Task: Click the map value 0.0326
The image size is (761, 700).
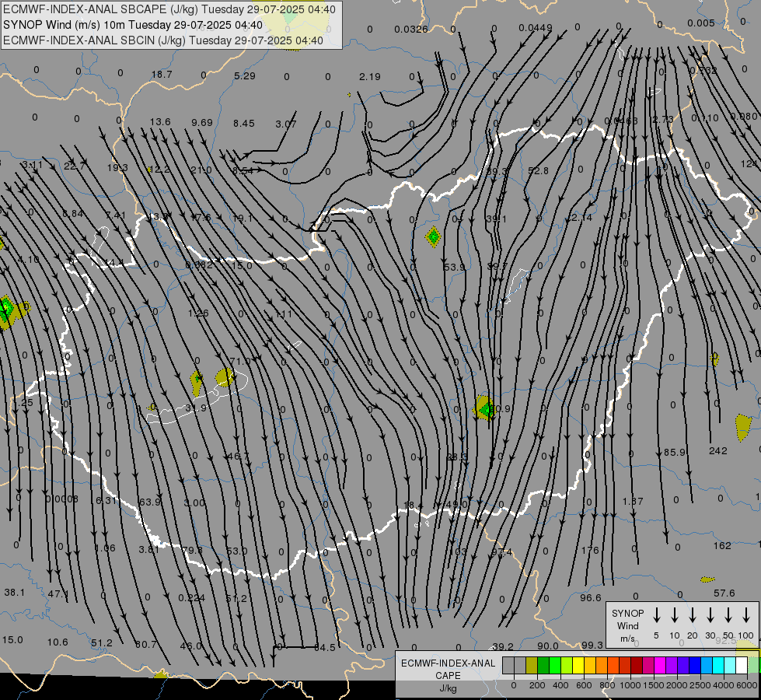Action: (411, 29)
